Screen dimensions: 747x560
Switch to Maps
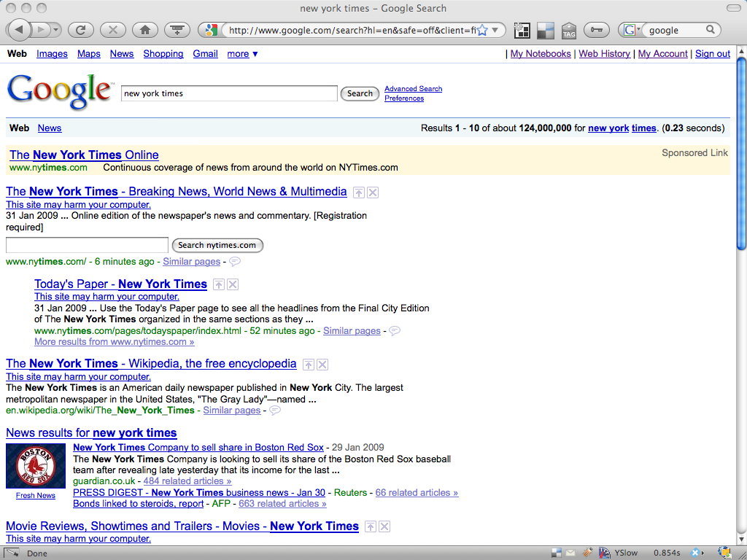[x=88, y=54]
